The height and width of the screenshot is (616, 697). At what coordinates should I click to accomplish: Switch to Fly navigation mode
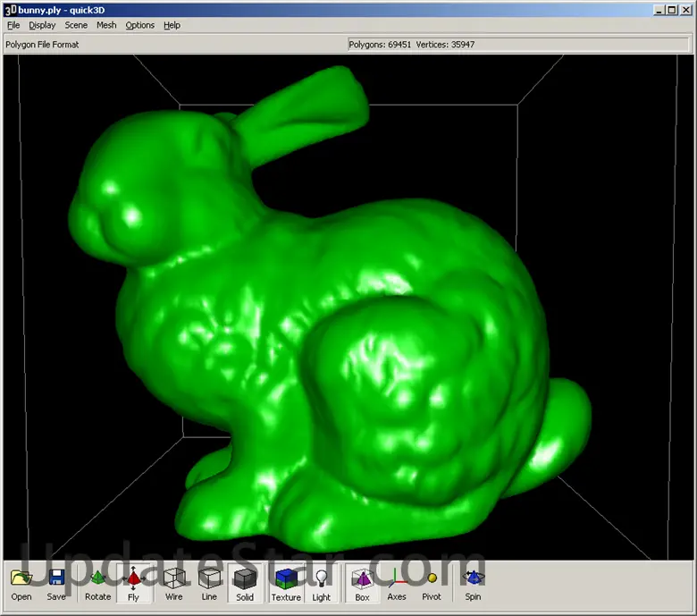pyautogui.click(x=134, y=584)
